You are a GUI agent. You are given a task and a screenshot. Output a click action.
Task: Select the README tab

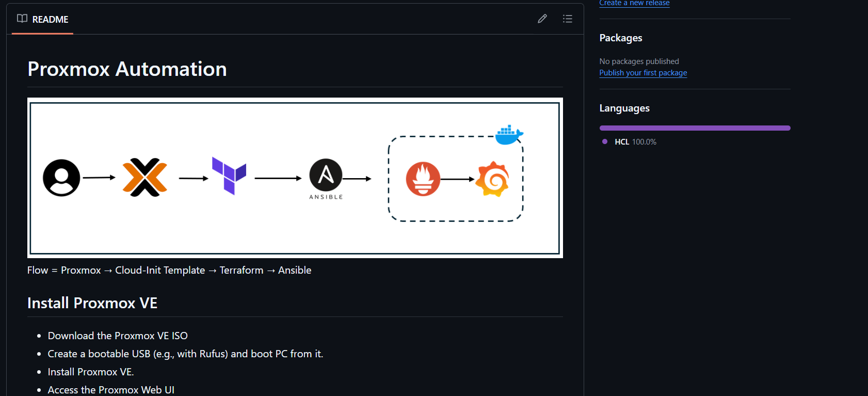43,20
